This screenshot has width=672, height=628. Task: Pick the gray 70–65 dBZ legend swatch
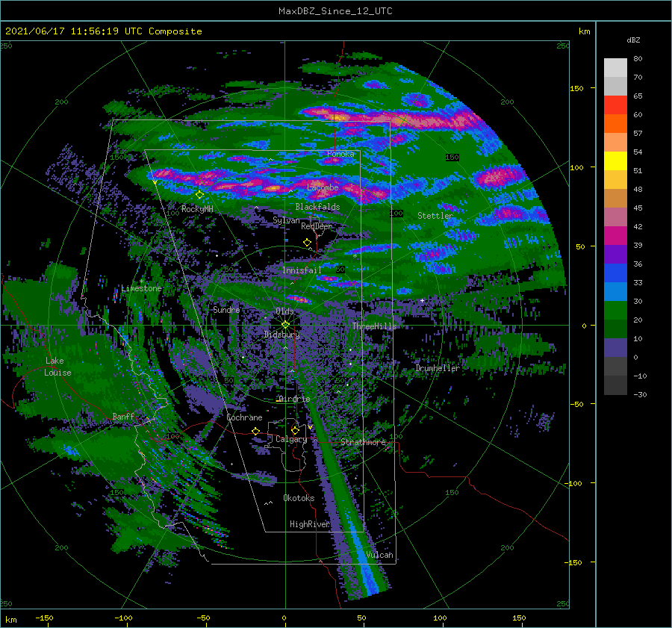click(615, 86)
